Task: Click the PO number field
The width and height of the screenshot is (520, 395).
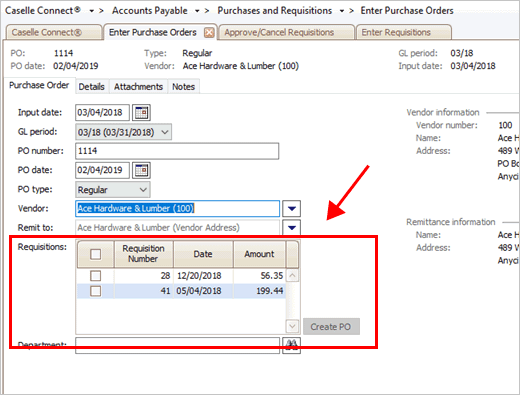Action: click(x=177, y=151)
